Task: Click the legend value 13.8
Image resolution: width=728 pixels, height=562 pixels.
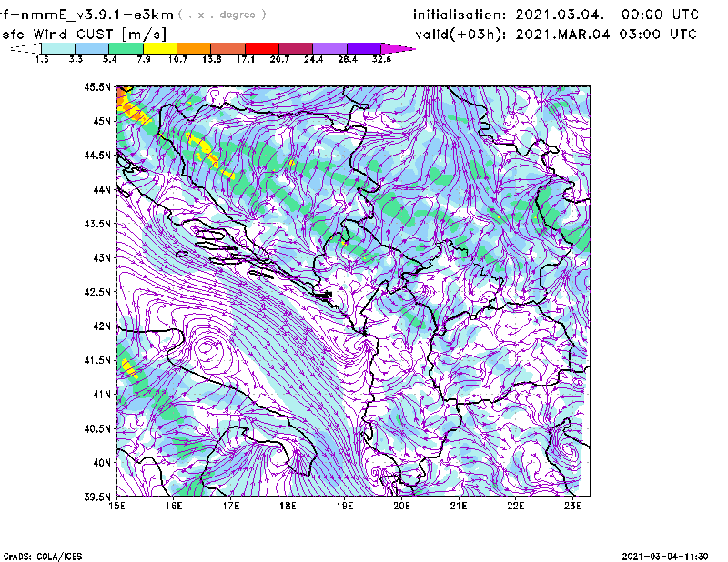Action: pyautogui.click(x=212, y=59)
